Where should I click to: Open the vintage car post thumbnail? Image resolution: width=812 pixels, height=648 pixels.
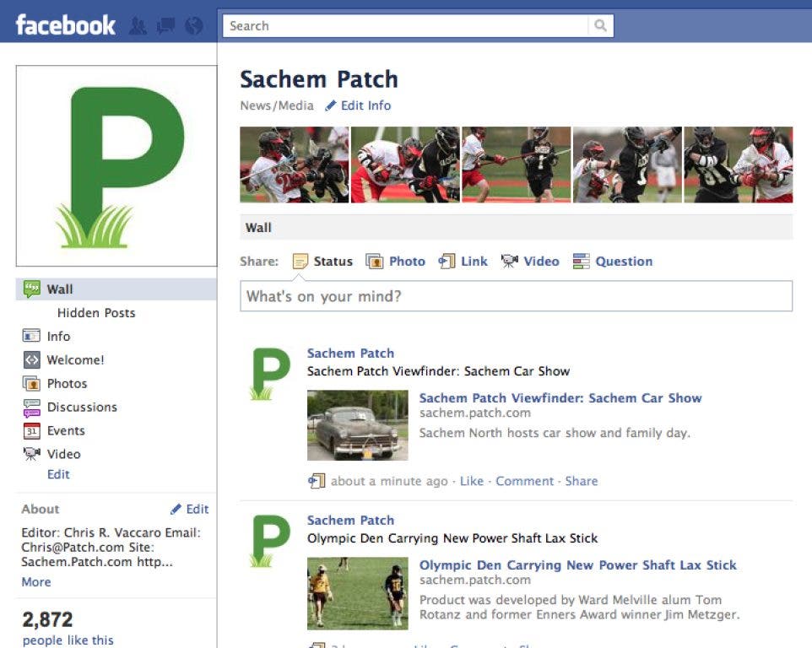tap(357, 425)
